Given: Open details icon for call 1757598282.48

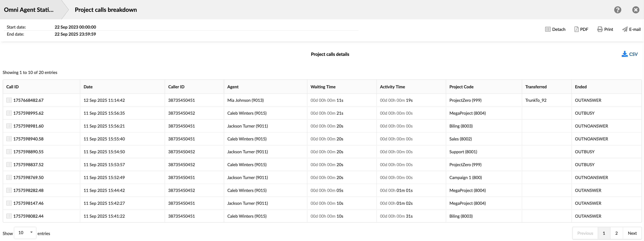Looking at the screenshot, I should tap(9, 190).
